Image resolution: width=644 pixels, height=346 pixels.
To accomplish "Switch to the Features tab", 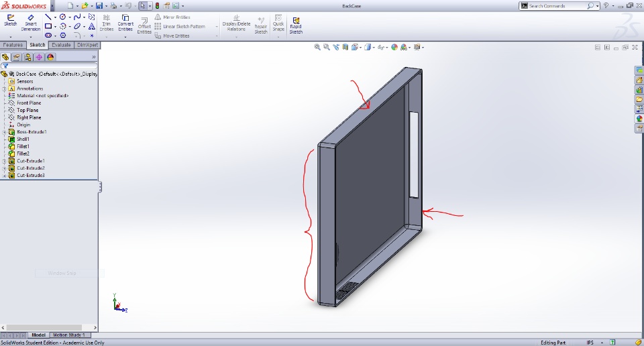I will (13, 45).
